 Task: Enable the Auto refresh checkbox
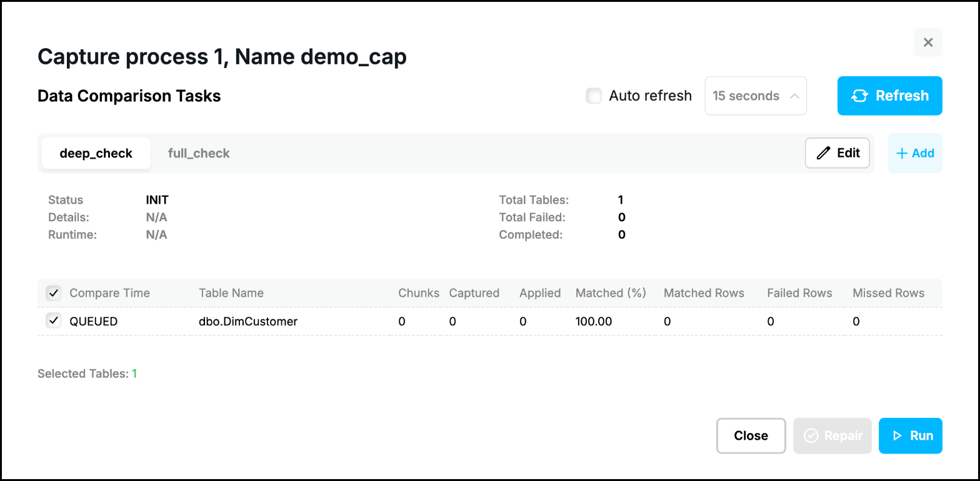click(594, 96)
